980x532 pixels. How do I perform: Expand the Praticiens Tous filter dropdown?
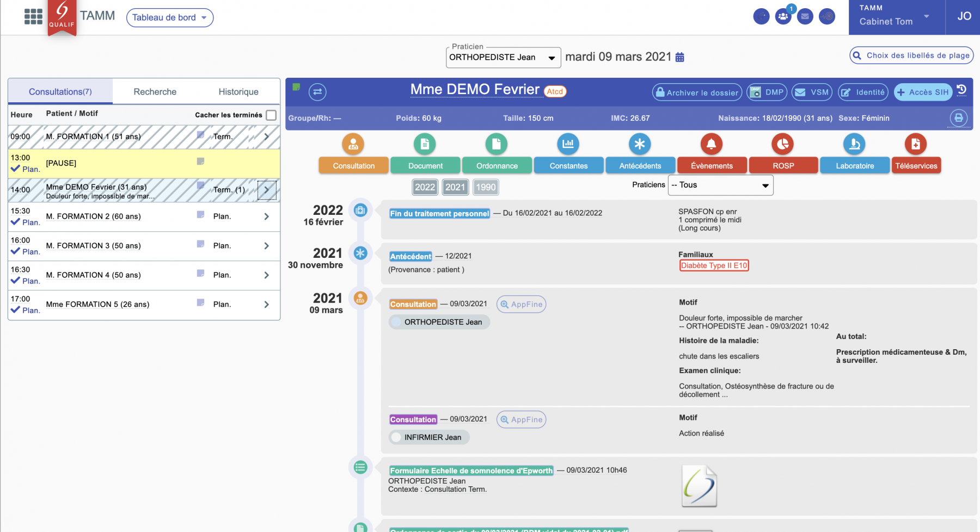(720, 185)
